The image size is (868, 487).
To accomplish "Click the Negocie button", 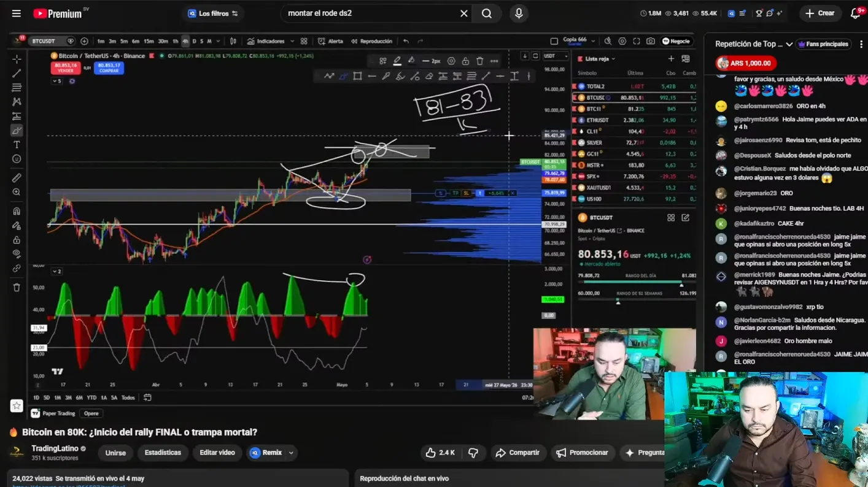I will coord(676,41).
